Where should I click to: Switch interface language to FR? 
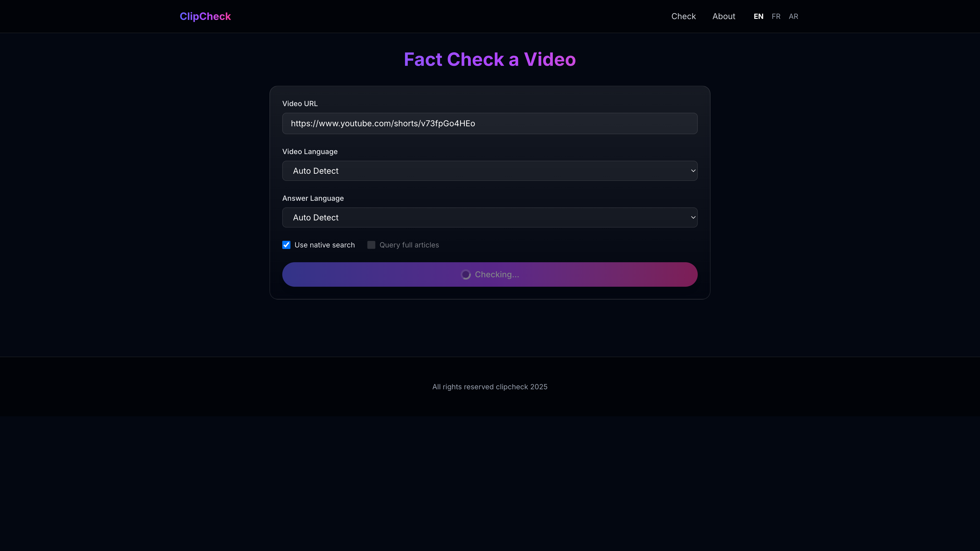[x=776, y=16]
